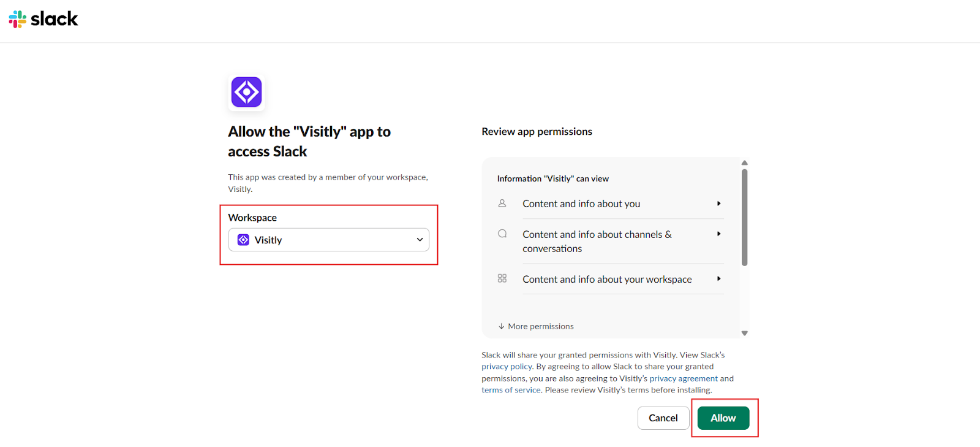Expand Content and info about you
The image size is (980, 447).
coord(622,204)
